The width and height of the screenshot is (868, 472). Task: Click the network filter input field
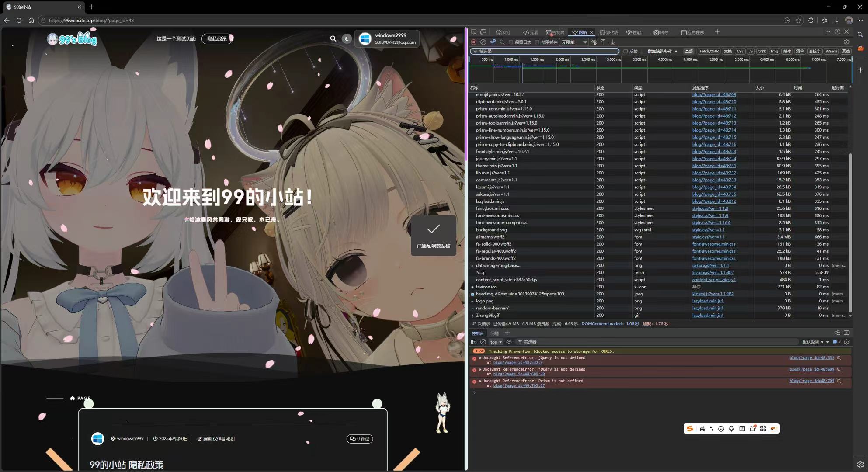coord(546,51)
